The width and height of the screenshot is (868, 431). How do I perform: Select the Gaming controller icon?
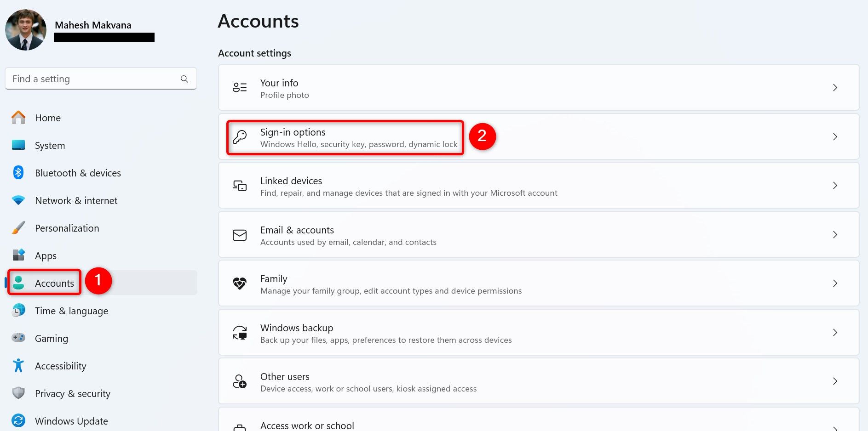(x=18, y=338)
